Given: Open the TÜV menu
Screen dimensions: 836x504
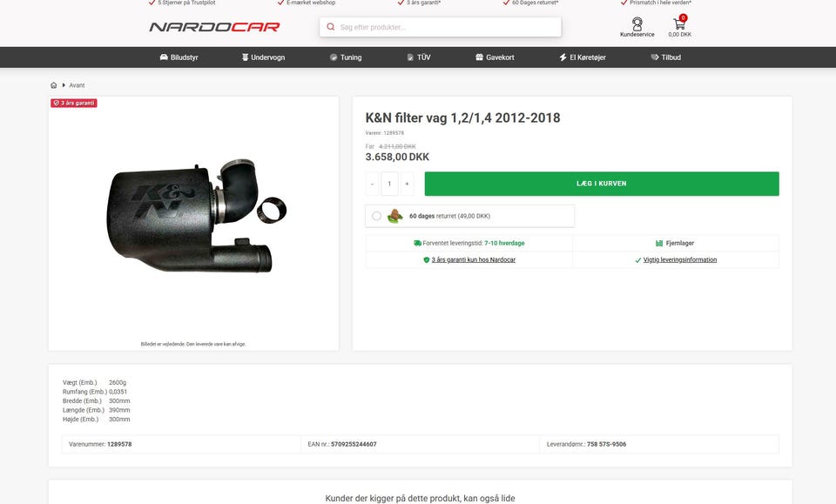Looking at the screenshot, I should (x=419, y=57).
